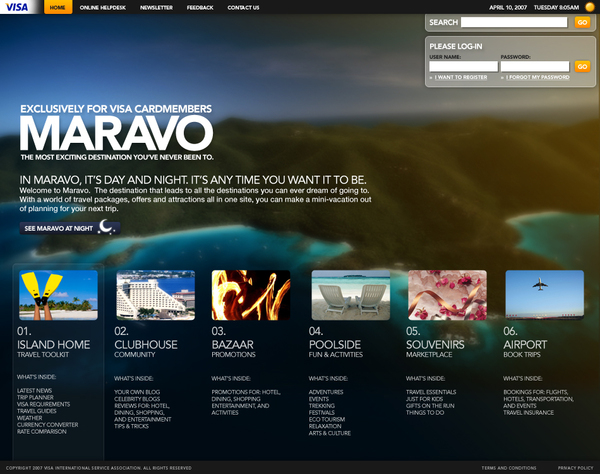
Task: Open the Bazaar fire thumbnail
Action: coord(251,295)
